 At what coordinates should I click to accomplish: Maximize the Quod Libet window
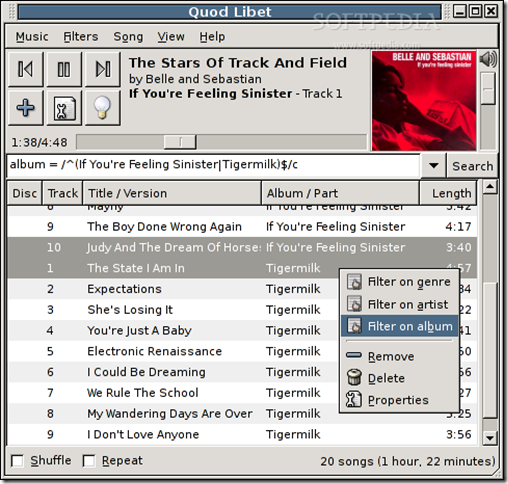tap(476, 12)
